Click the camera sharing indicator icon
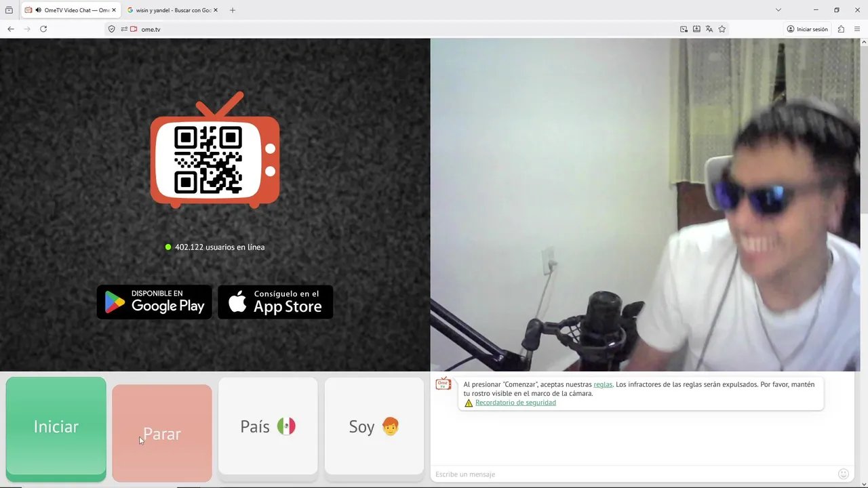868x488 pixels. tap(134, 29)
